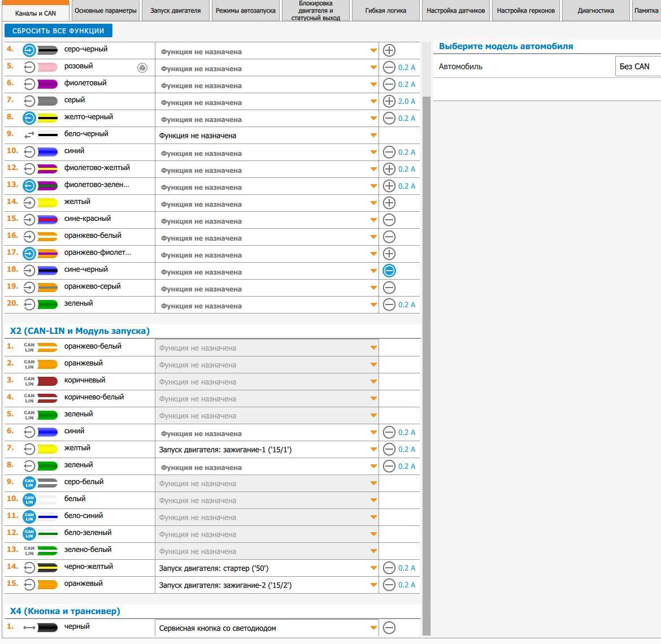The width and height of the screenshot is (661, 644).
Task: Click blue direction icon of оранжево-фиолет… wire
Action: pos(29,254)
